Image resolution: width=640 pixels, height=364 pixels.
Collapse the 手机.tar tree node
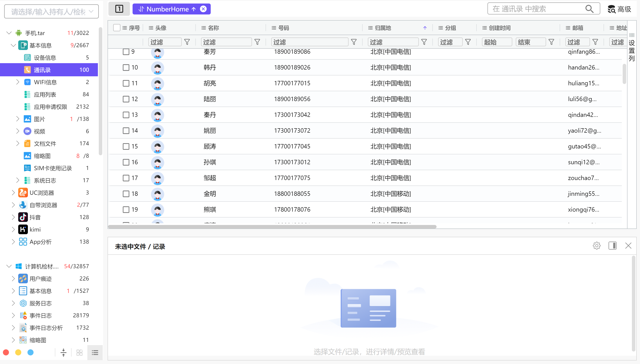pos(9,33)
